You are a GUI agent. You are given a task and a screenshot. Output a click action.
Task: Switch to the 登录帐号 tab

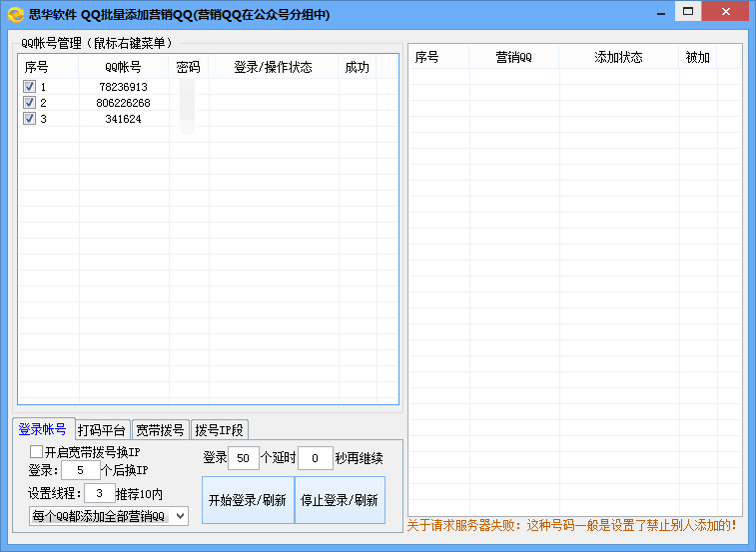point(42,429)
